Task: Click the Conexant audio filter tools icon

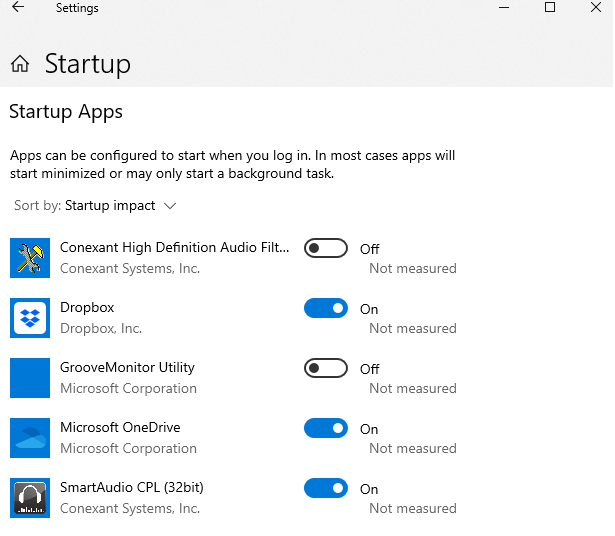Action: coord(30,258)
